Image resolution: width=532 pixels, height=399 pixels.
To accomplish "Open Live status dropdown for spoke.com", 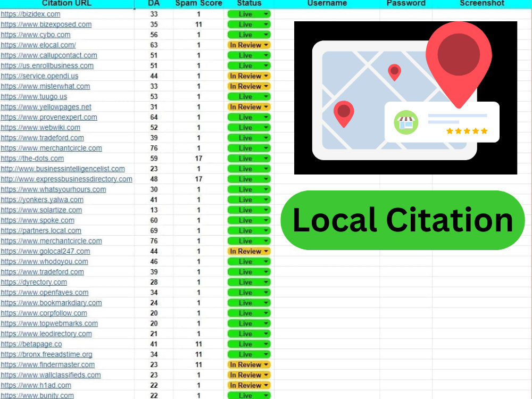I will (267, 220).
